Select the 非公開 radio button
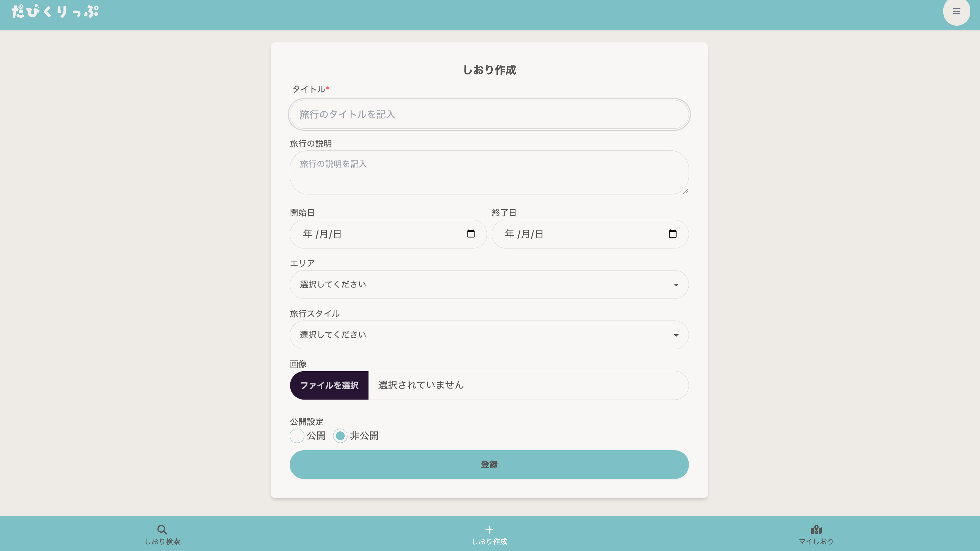Image resolution: width=980 pixels, height=551 pixels. click(x=340, y=435)
